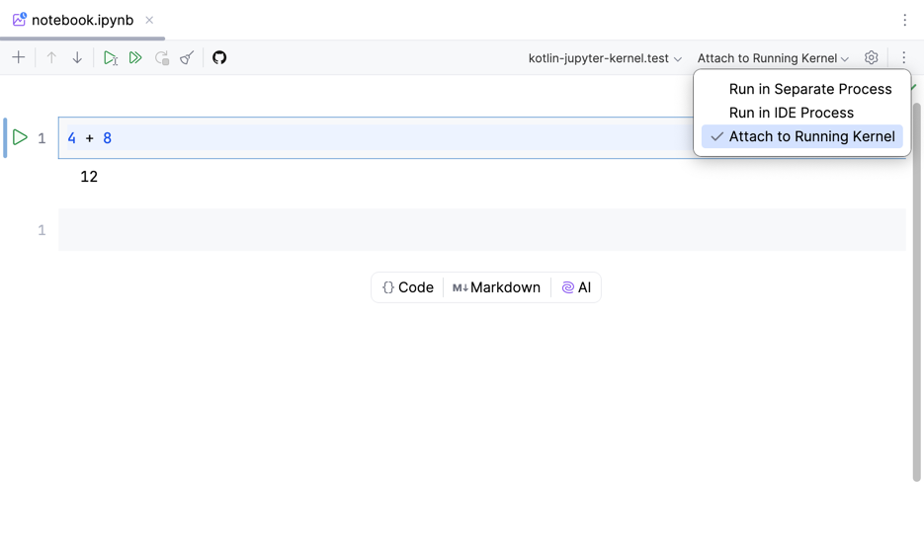Image resolution: width=924 pixels, height=560 pixels.
Task: Clear outputs with the broom icon
Action: [x=187, y=58]
